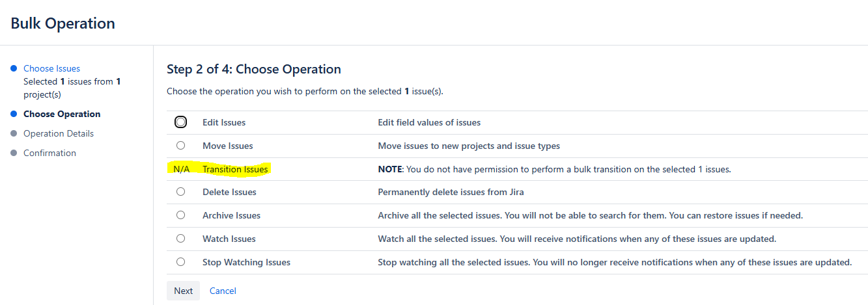Click the Archive Issues label
Viewport: 868px width, 305px height.
(x=231, y=215)
